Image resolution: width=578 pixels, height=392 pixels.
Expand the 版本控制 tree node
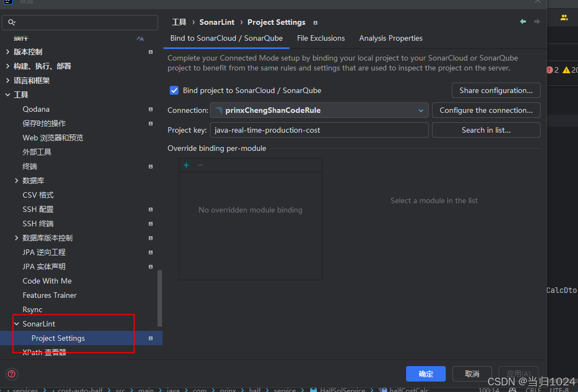(x=8, y=52)
